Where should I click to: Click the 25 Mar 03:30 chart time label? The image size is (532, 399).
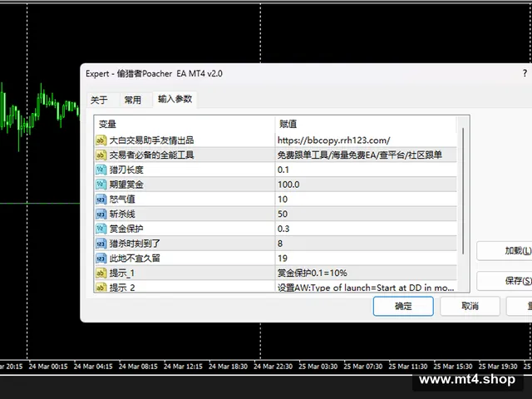[x=318, y=367]
